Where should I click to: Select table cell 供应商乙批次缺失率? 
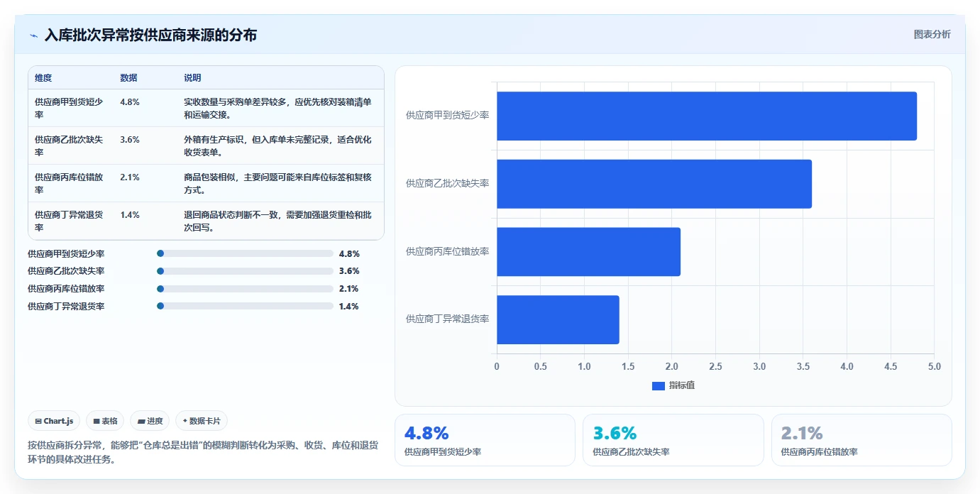[x=70, y=146]
